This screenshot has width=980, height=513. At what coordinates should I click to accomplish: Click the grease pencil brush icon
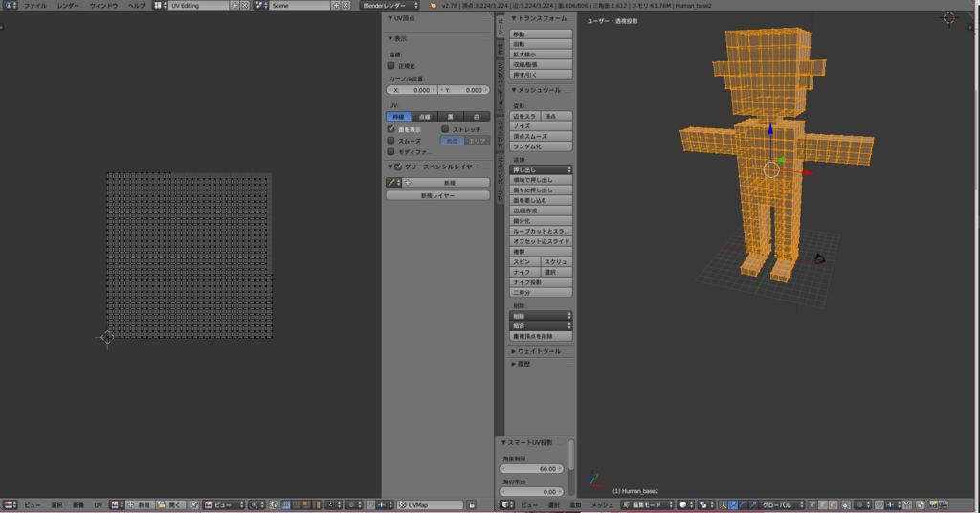[x=391, y=183]
